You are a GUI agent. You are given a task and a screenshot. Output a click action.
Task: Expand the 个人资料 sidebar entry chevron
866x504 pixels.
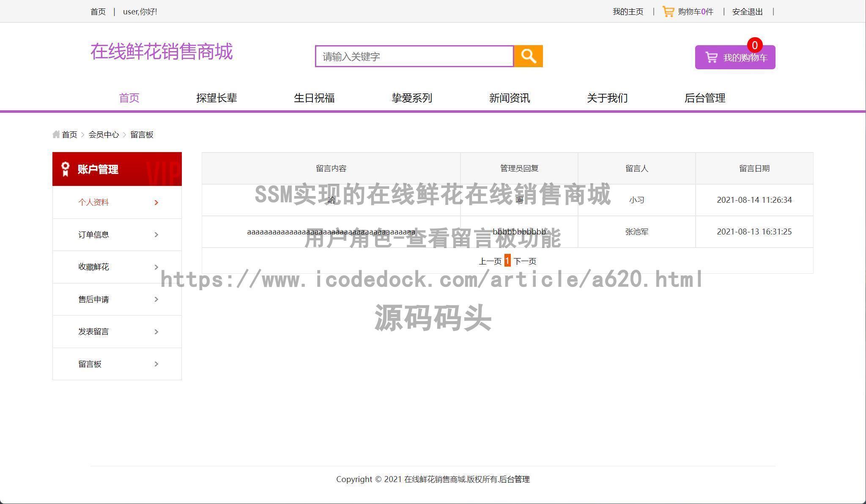click(x=156, y=202)
